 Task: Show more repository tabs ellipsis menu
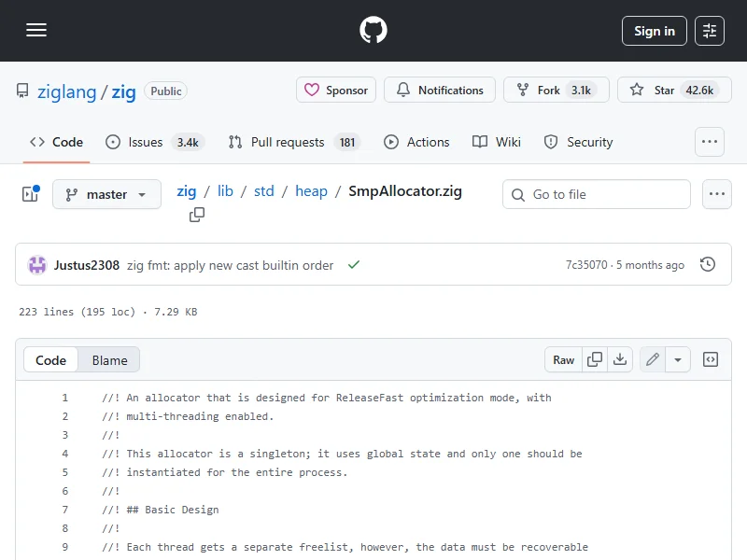tap(710, 142)
